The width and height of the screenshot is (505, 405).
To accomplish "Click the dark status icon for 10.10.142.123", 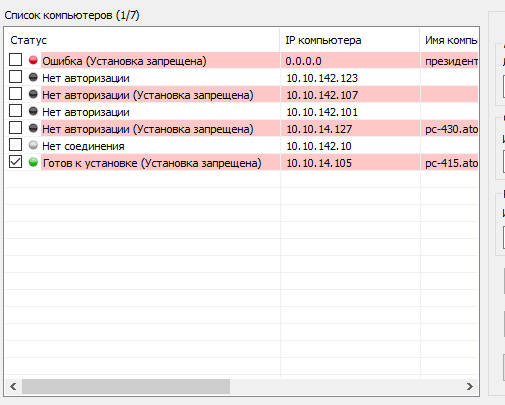I will pyautogui.click(x=33, y=77).
